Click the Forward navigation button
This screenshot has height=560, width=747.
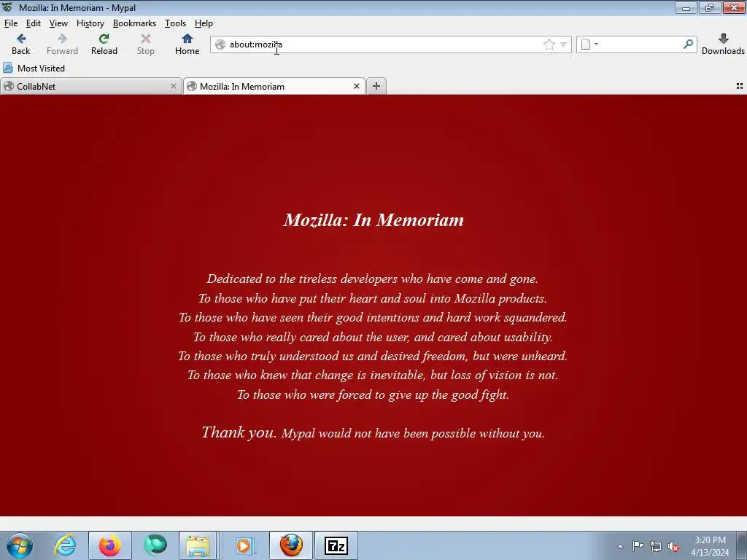(62, 44)
